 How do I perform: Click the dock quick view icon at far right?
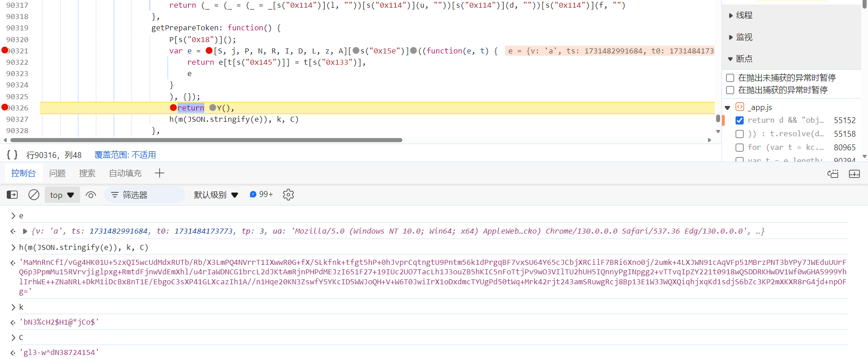(854, 174)
